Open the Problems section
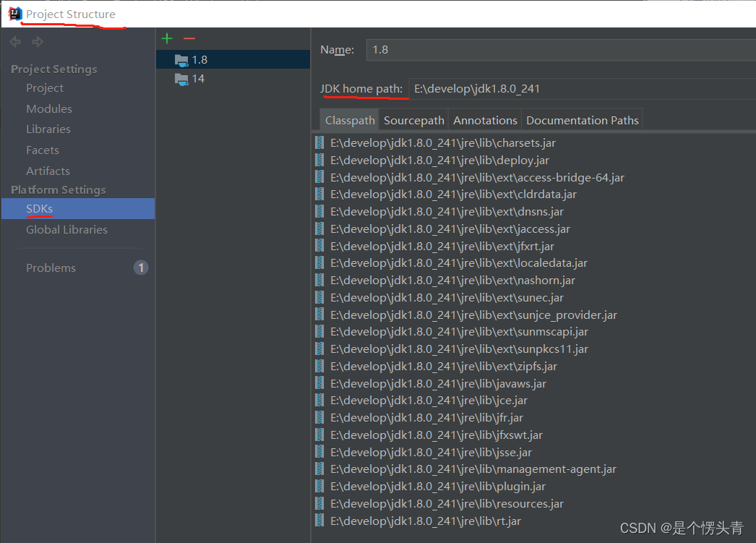The image size is (756, 543). tap(51, 268)
